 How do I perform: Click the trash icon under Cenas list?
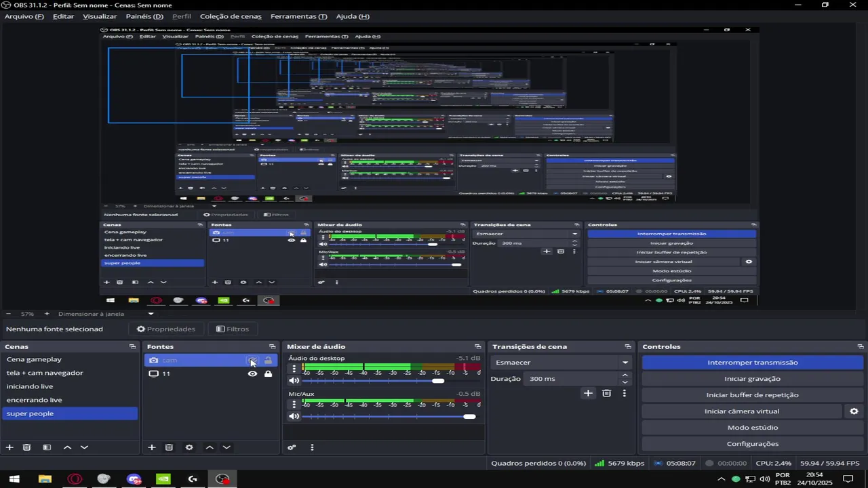click(27, 447)
